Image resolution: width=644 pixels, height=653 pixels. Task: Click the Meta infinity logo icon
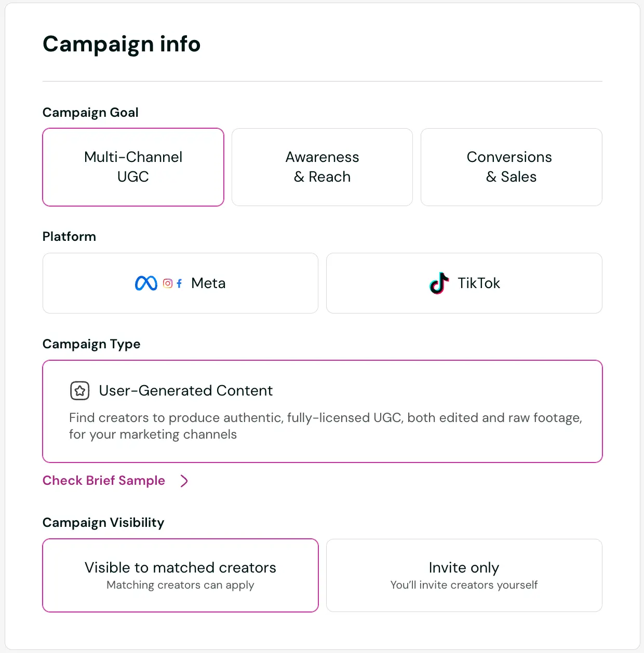coord(146,283)
